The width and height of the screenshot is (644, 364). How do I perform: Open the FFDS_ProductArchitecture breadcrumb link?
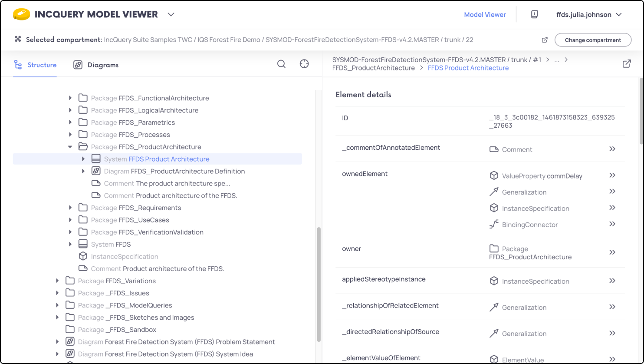373,68
